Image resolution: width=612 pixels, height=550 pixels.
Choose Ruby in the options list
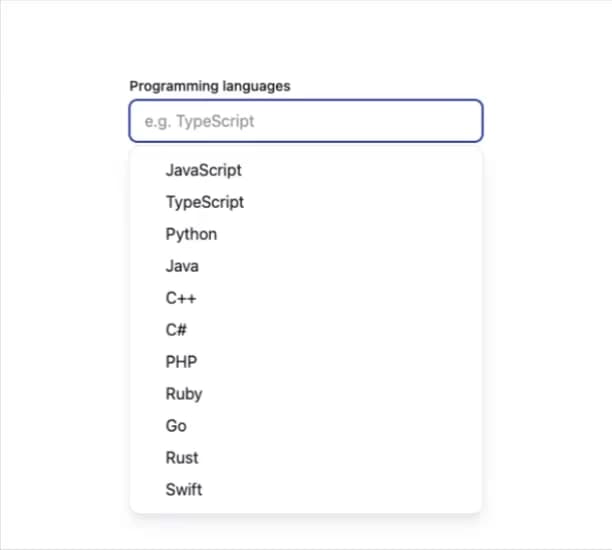coord(306,394)
